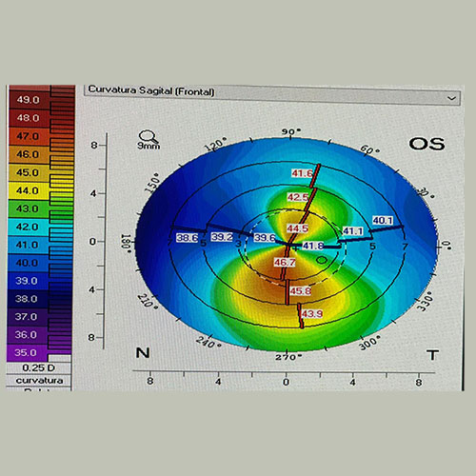Image resolution: width=476 pixels, height=476 pixels.
Task: Select the 39.0 blue color scale swatch
Action: click(x=28, y=281)
